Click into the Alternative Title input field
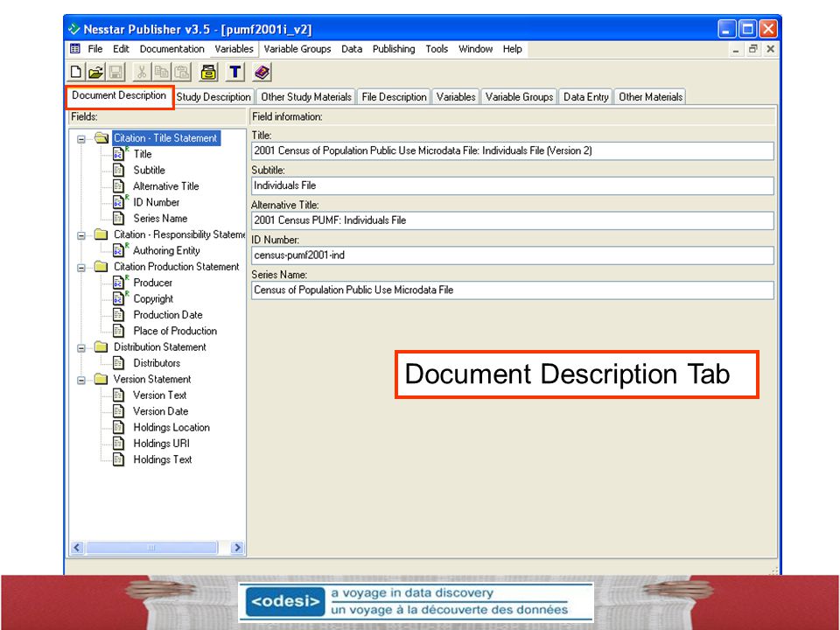 pyautogui.click(x=512, y=220)
